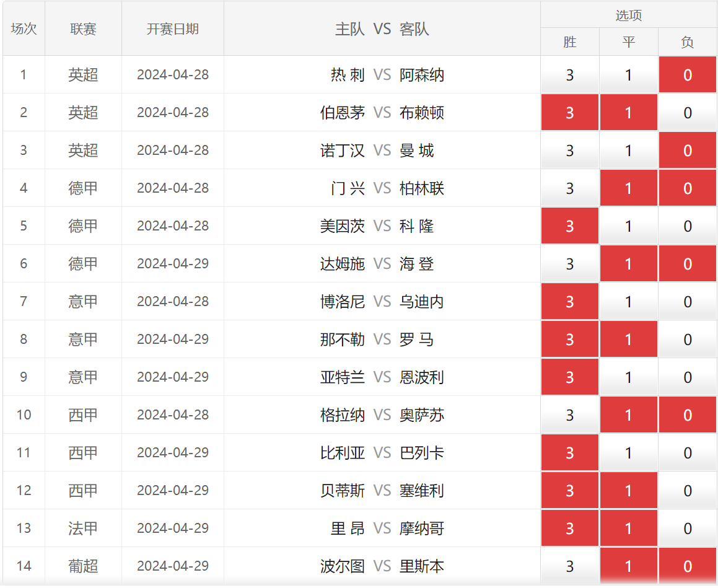Screen dimensions: 718x588
Task: Select draw option 1 for 亚特兰 vs 恩波利
Action: pyautogui.click(x=629, y=377)
